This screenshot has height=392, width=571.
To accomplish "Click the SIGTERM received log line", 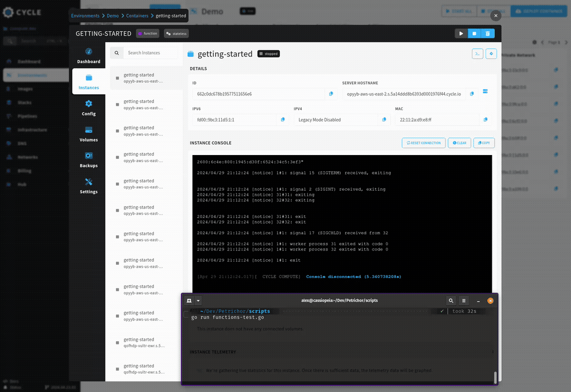I will pos(294,173).
